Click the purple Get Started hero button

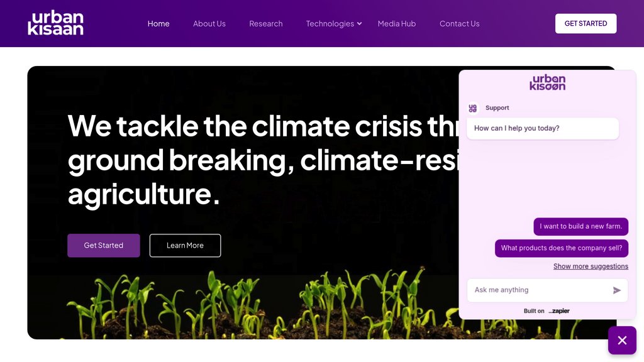pyautogui.click(x=104, y=246)
